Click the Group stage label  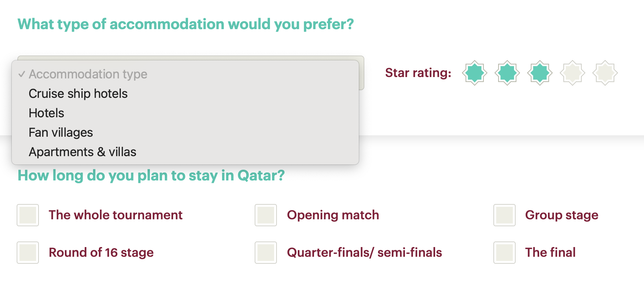tap(561, 215)
